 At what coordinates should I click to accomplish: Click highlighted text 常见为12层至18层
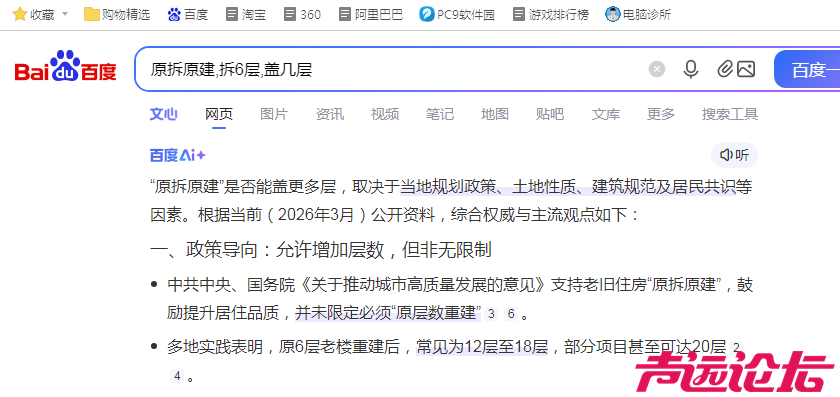[x=482, y=348]
